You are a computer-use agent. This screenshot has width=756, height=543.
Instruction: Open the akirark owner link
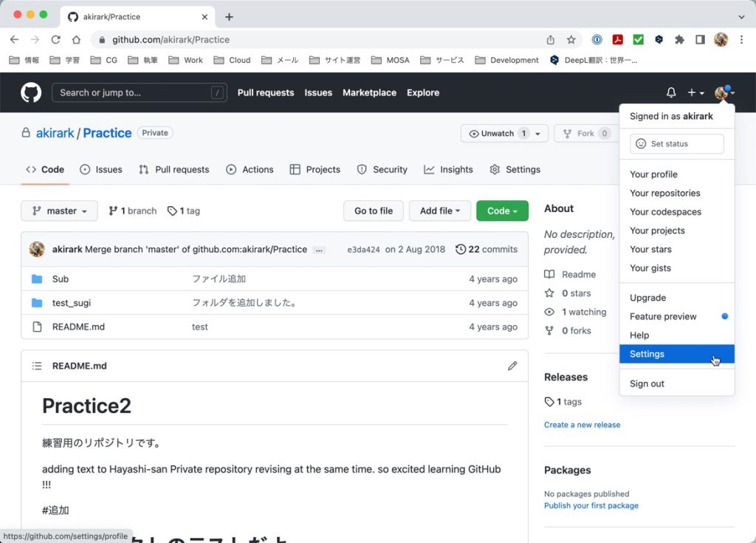tap(55, 133)
